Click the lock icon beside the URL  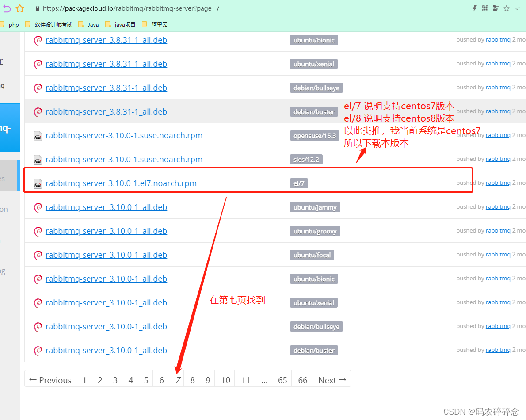(x=38, y=8)
